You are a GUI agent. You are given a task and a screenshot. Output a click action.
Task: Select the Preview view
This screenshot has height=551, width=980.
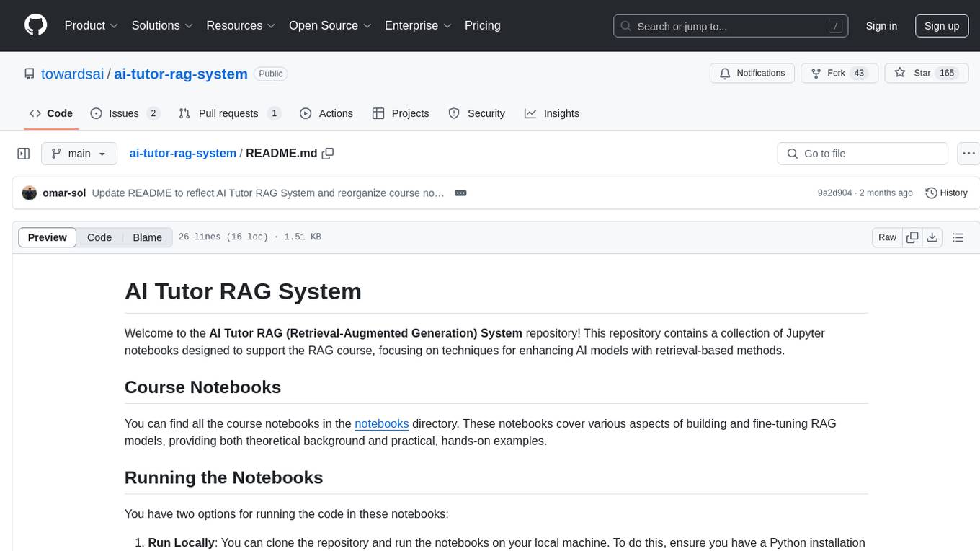(x=48, y=237)
